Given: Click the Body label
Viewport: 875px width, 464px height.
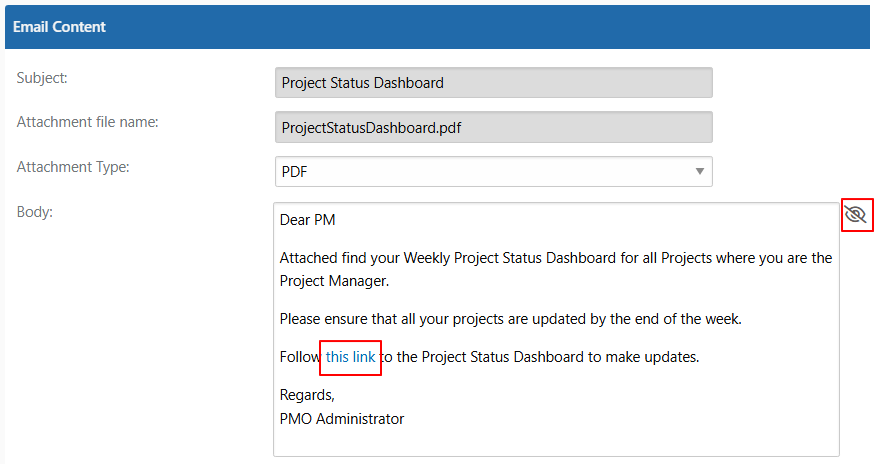Looking at the screenshot, I should click(x=35, y=212).
